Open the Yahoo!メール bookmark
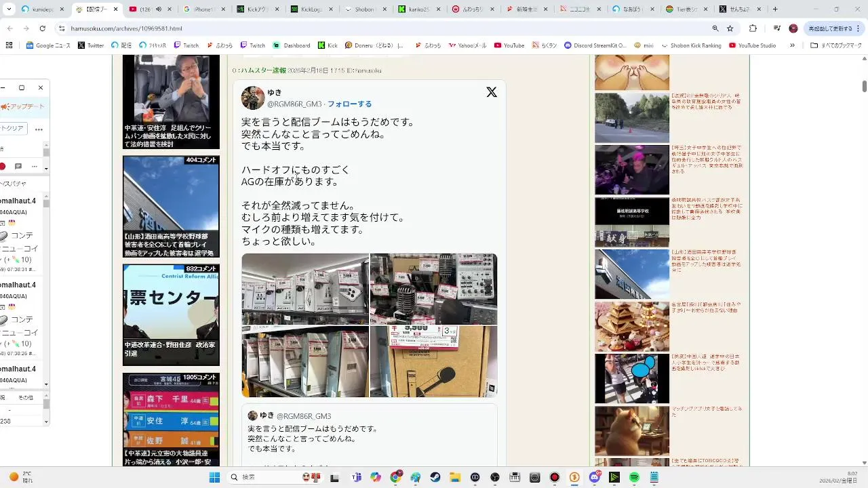This screenshot has height=488, width=868. 467,45
